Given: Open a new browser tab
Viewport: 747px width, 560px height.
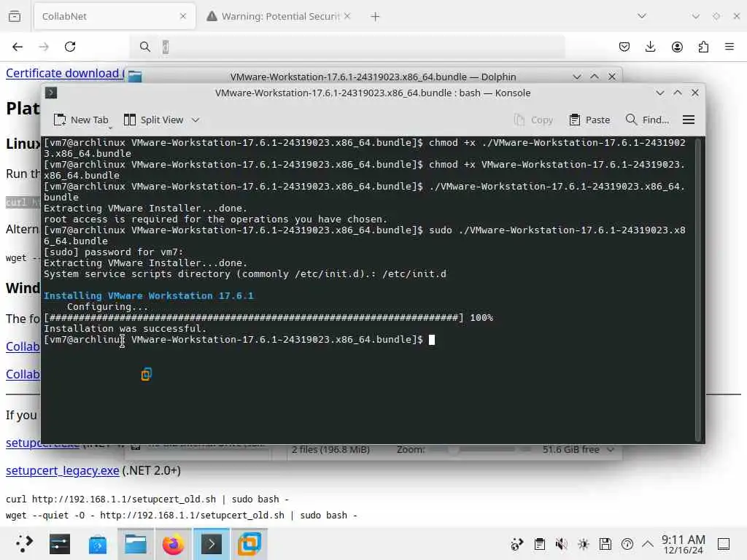Looking at the screenshot, I should tap(375, 17).
